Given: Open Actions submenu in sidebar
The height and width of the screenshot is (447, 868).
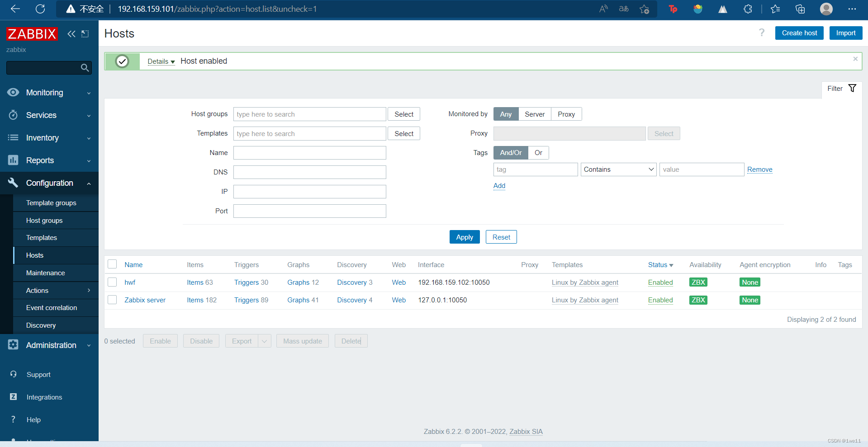Looking at the screenshot, I should 56,290.
